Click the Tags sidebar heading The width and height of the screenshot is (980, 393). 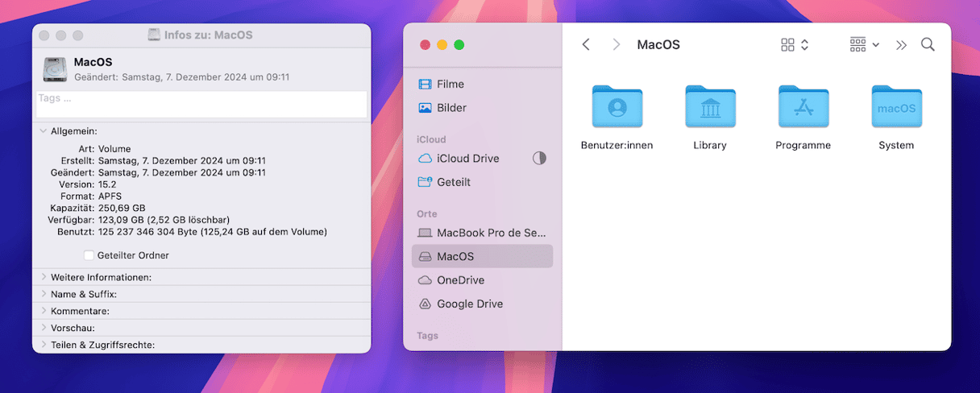click(427, 335)
